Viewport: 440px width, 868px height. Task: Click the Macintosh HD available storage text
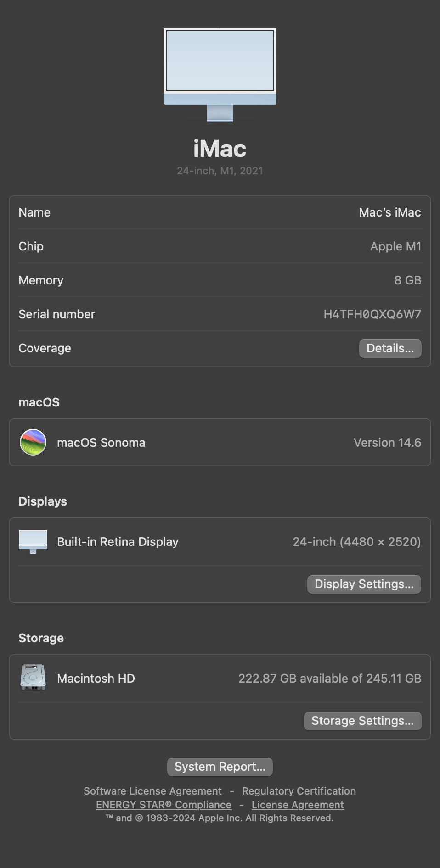329,679
